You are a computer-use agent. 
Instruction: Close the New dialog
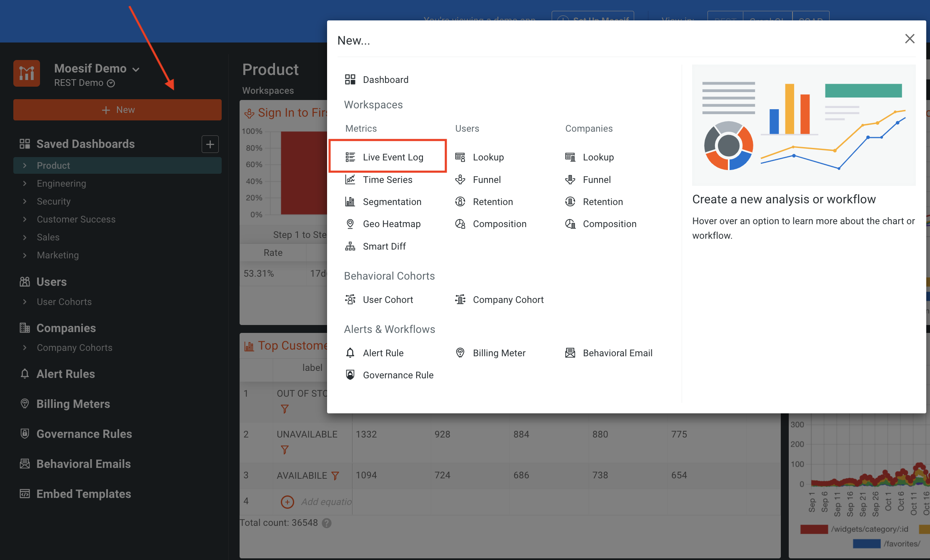(910, 39)
